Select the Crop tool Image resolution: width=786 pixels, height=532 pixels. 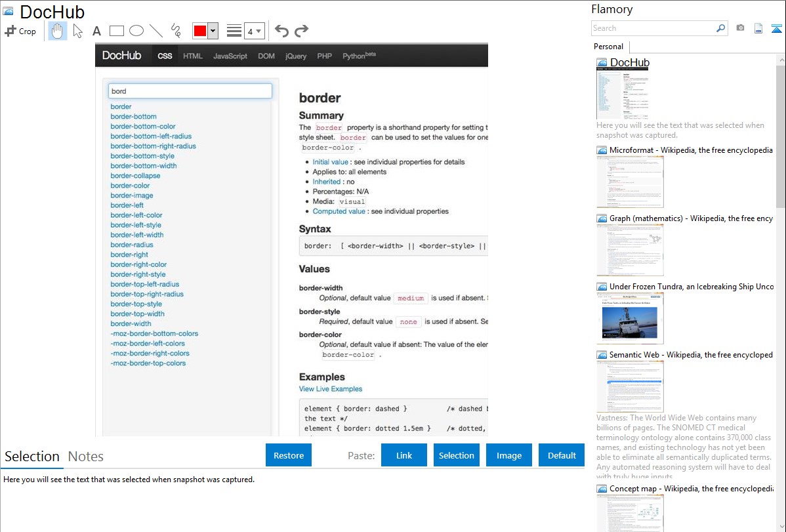click(x=20, y=31)
